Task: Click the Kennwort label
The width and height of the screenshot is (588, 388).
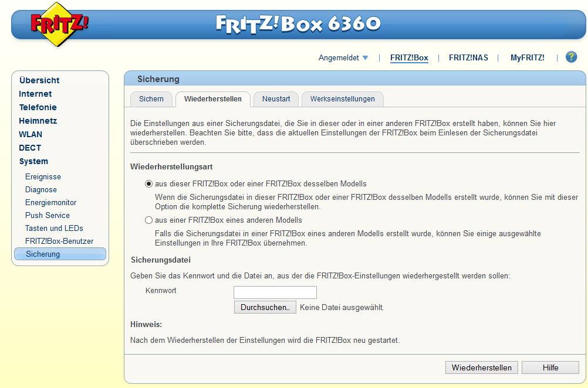Action: click(161, 291)
